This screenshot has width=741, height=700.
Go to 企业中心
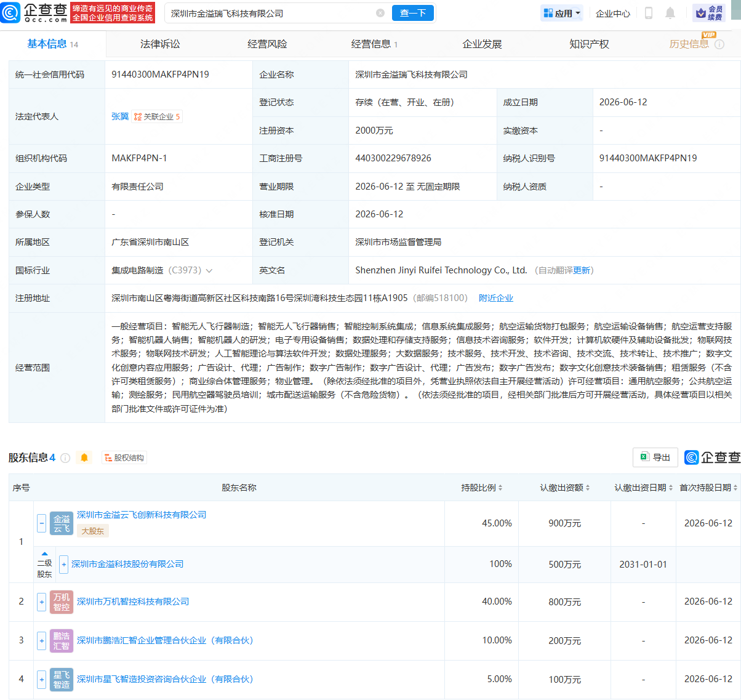pyautogui.click(x=612, y=13)
